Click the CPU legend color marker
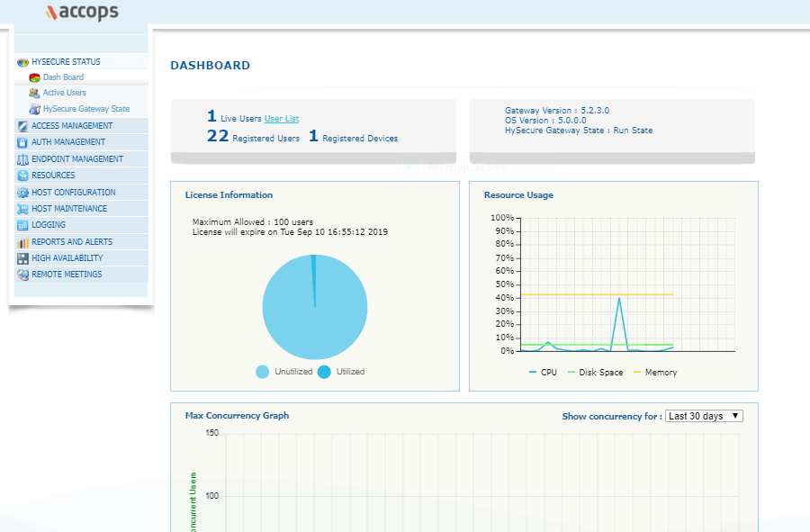The height and width of the screenshot is (532, 810). tap(533, 373)
